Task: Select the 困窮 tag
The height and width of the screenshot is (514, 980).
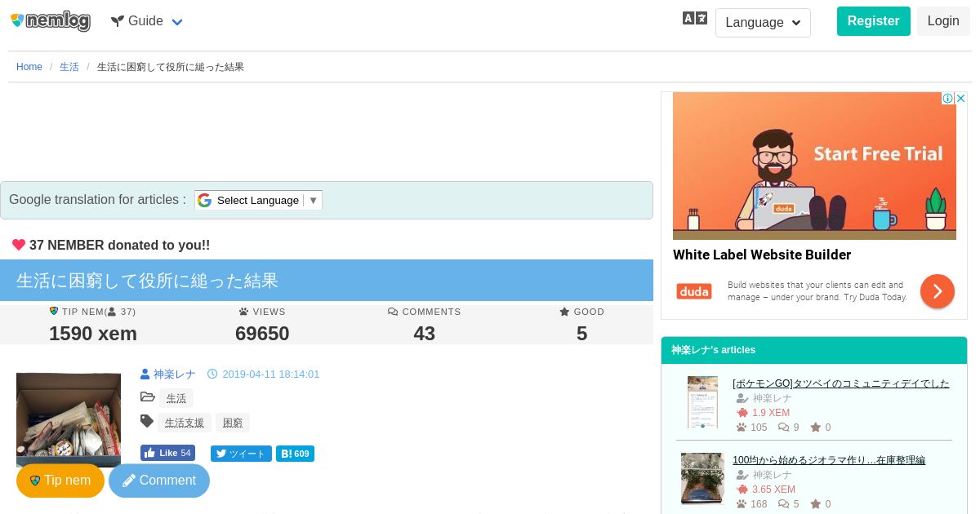Action: (233, 423)
